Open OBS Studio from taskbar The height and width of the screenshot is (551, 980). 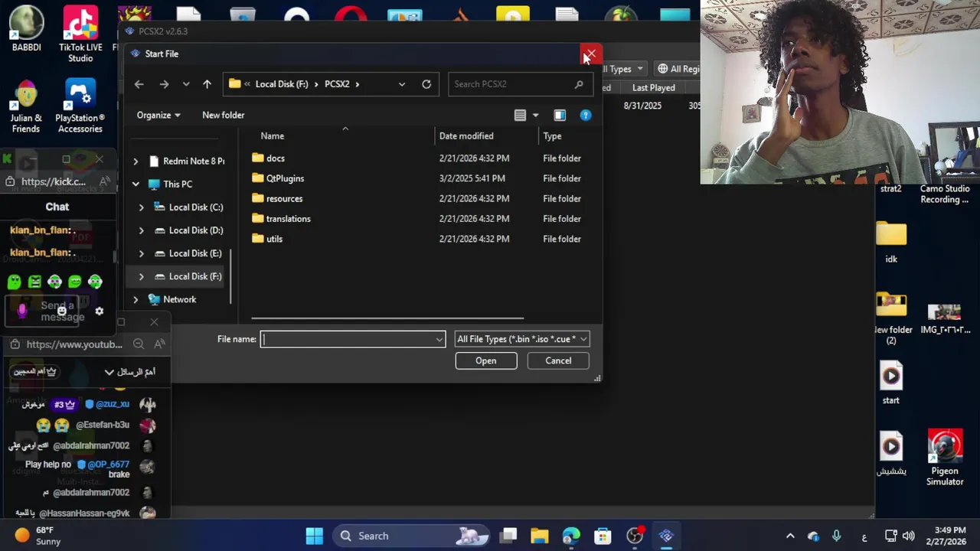(x=635, y=536)
